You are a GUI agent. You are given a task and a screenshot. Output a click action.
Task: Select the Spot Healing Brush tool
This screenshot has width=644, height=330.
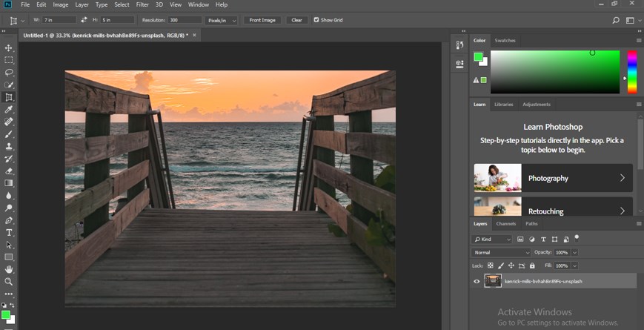click(x=9, y=122)
